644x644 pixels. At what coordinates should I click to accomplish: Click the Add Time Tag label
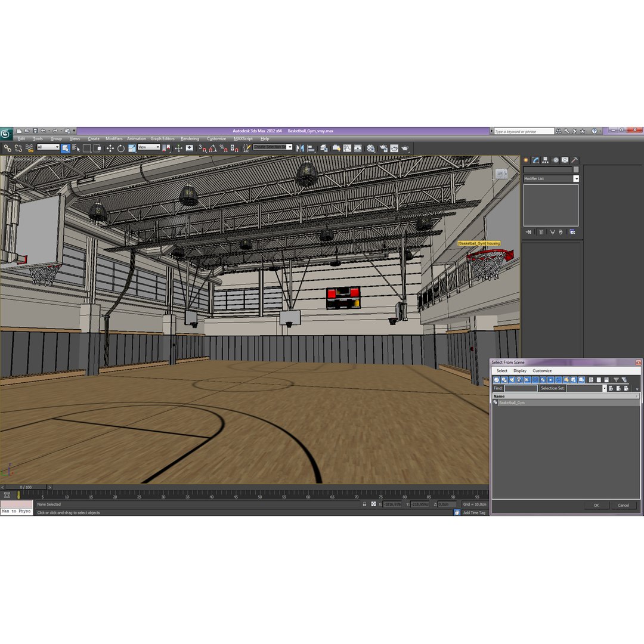(474, 513)
